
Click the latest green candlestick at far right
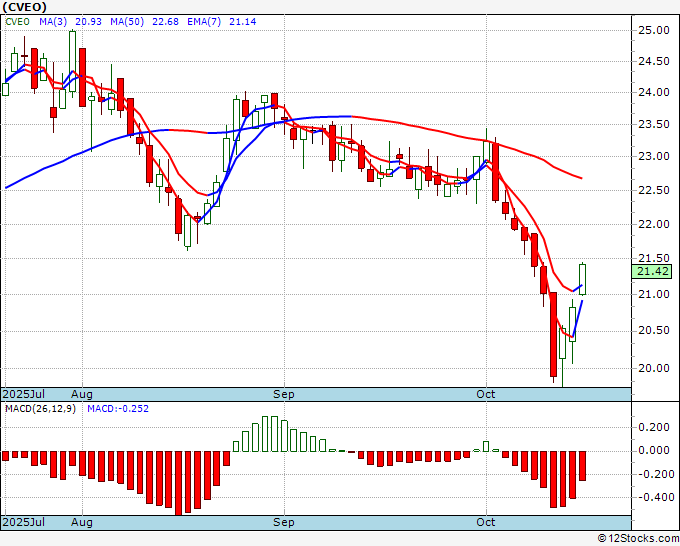click(583, 279)
